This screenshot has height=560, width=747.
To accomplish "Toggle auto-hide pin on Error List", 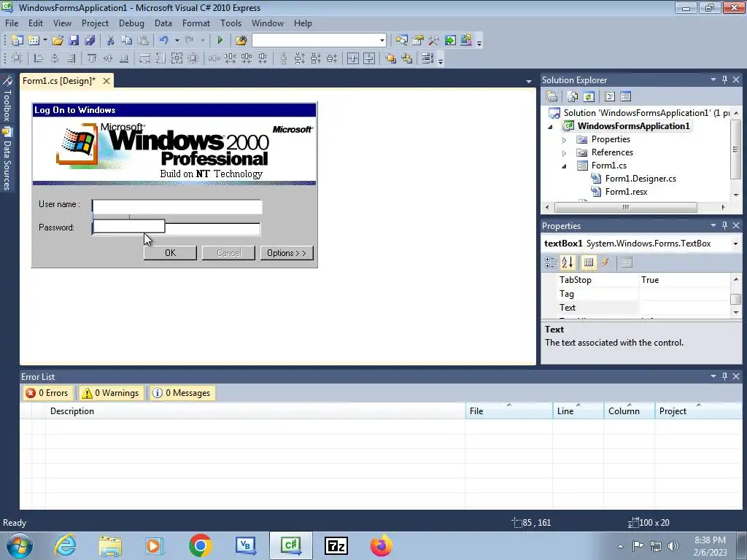I will click(x=724, y=376).
